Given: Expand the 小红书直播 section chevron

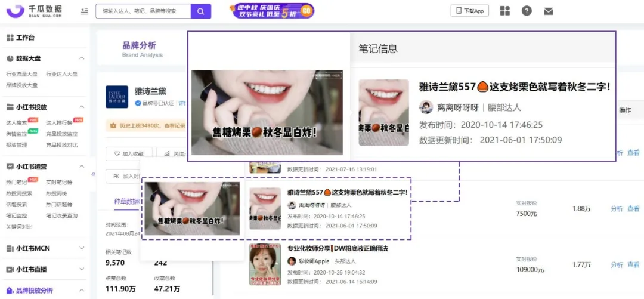Looking at the screenshot, I should point(82,269).
